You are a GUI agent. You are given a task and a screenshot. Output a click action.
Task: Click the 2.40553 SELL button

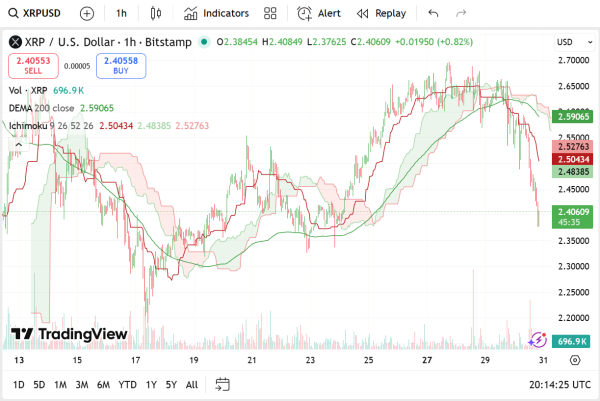32,66
